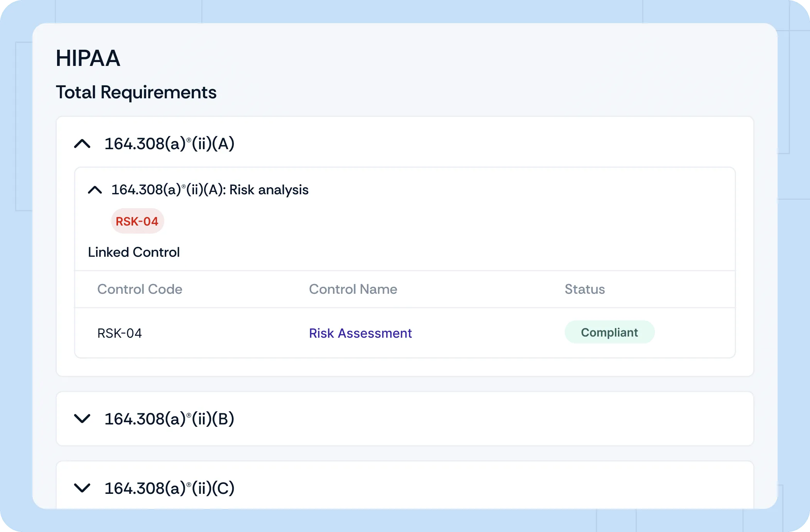Image resolution: width=810 pixels, height=532 pixels.
Task: Click the registered mark in 164.308(a)(ii)(B)
Action: [x=189, y=415]
